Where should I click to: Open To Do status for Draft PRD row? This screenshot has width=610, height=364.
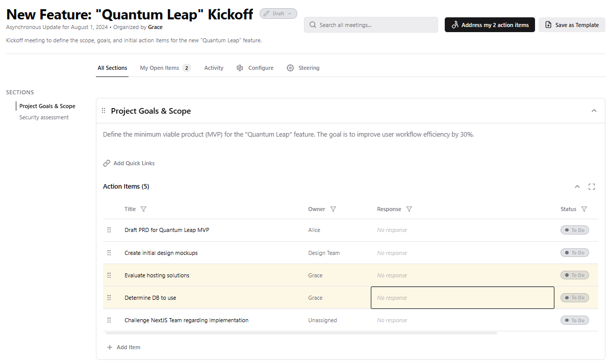pos(575,230)
